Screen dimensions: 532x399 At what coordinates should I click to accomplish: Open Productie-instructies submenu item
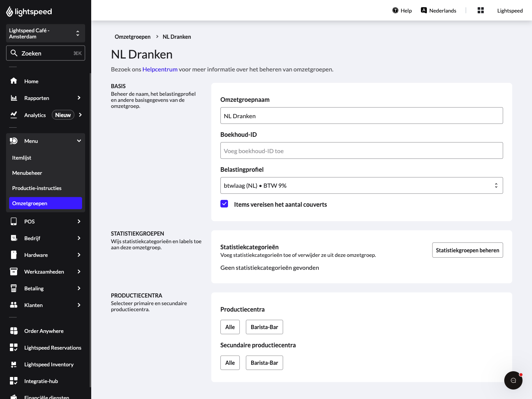[46, 188]
